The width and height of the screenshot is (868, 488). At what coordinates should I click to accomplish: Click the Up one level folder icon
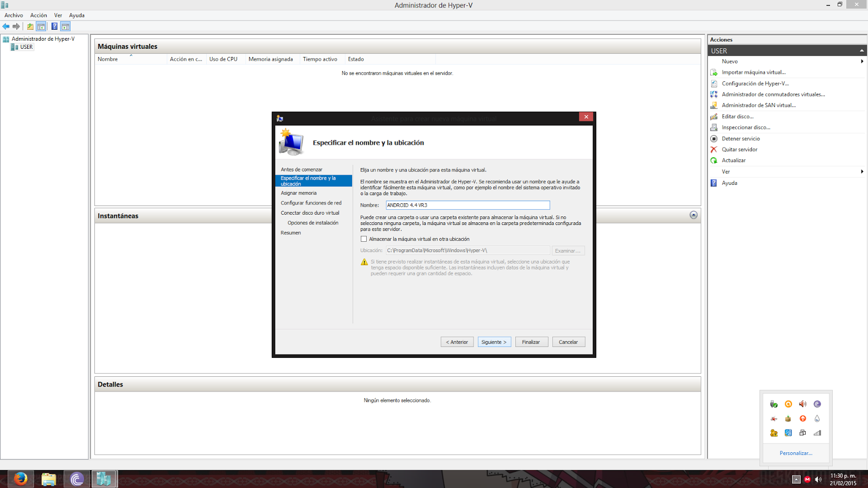30,27
